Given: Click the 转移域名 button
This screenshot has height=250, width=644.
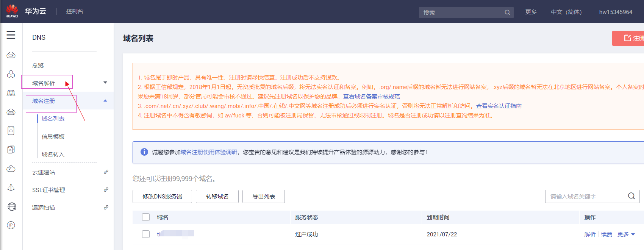Looking at the screenshot, I should click(x=217, y=196).
